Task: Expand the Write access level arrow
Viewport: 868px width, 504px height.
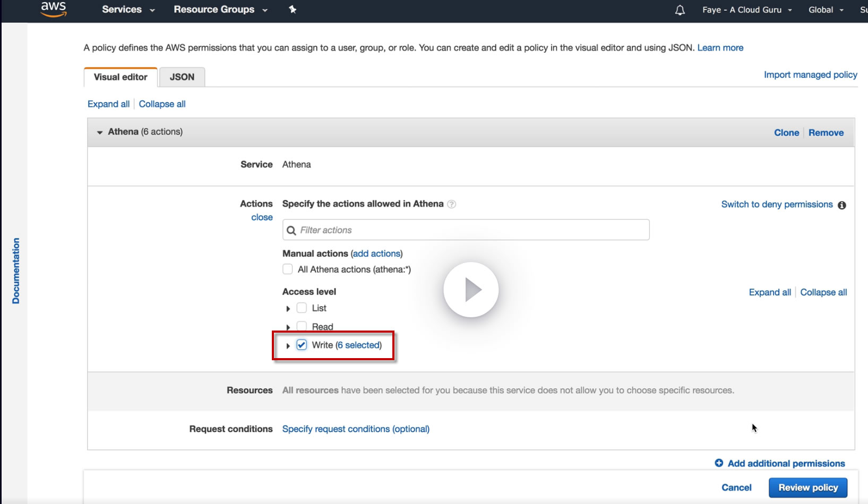Action: point(288,346)
